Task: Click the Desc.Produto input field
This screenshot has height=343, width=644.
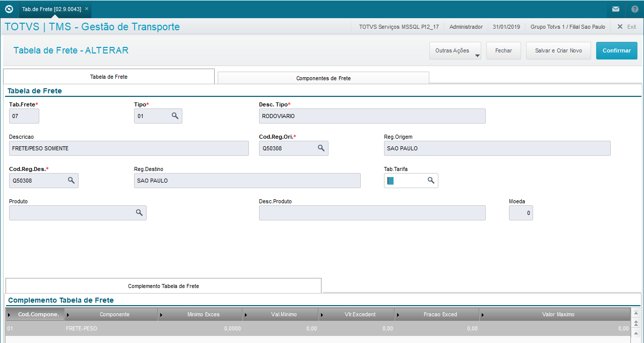Action: 372,213
